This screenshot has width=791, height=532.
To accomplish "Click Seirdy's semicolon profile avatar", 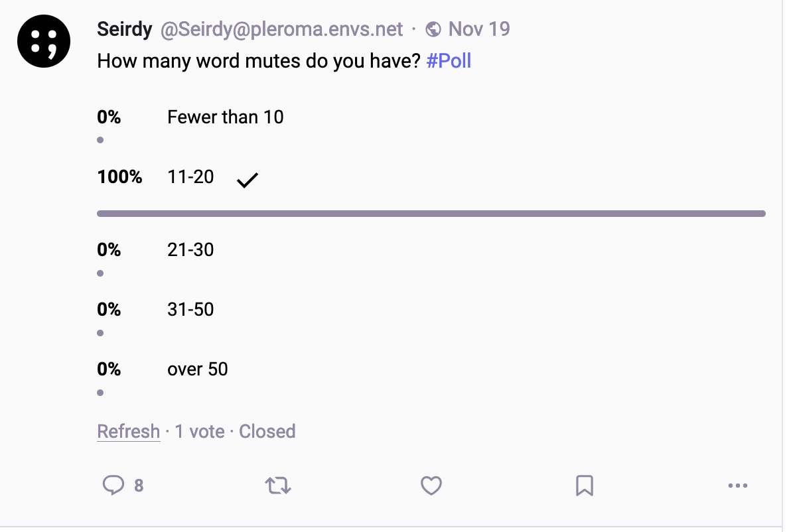I will click(44, 41).
